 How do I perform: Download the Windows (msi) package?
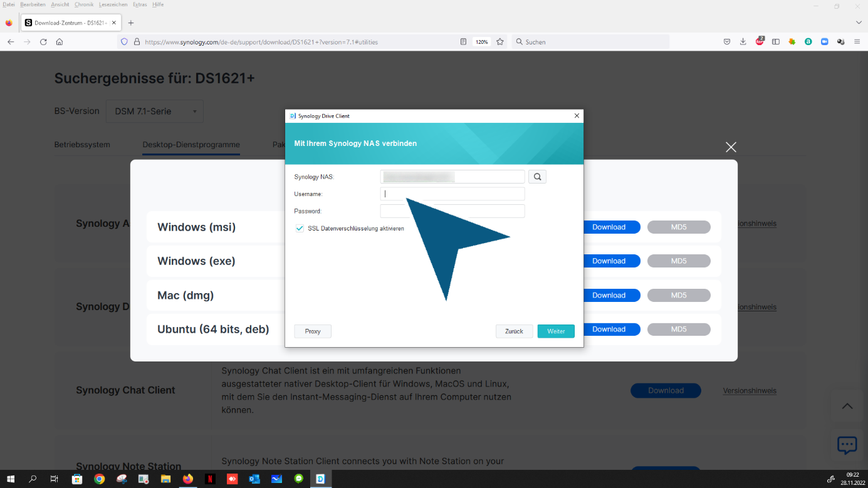[x=609, y=227]
